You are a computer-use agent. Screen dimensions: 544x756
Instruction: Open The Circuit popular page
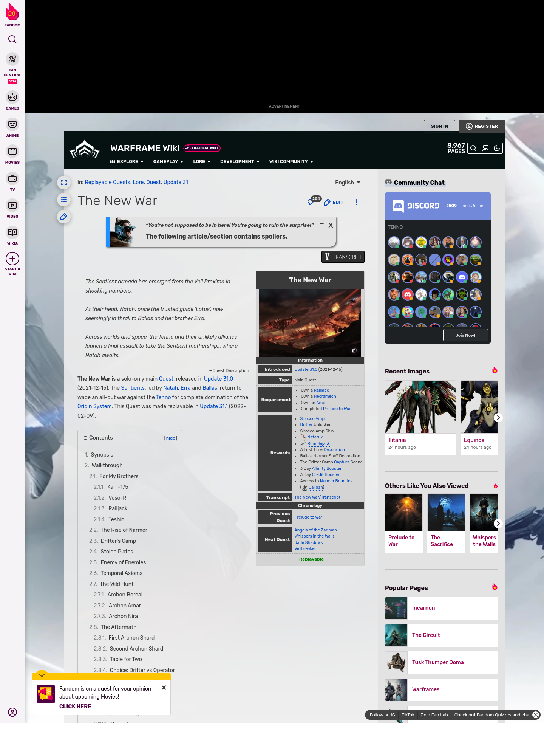tap(442, 635)
